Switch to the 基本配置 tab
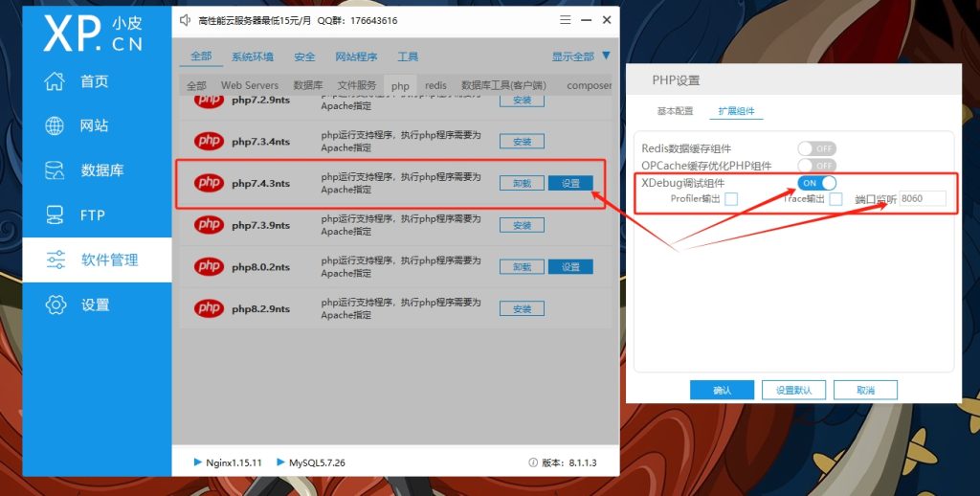 pyautogui.click(x=675, y=111)
